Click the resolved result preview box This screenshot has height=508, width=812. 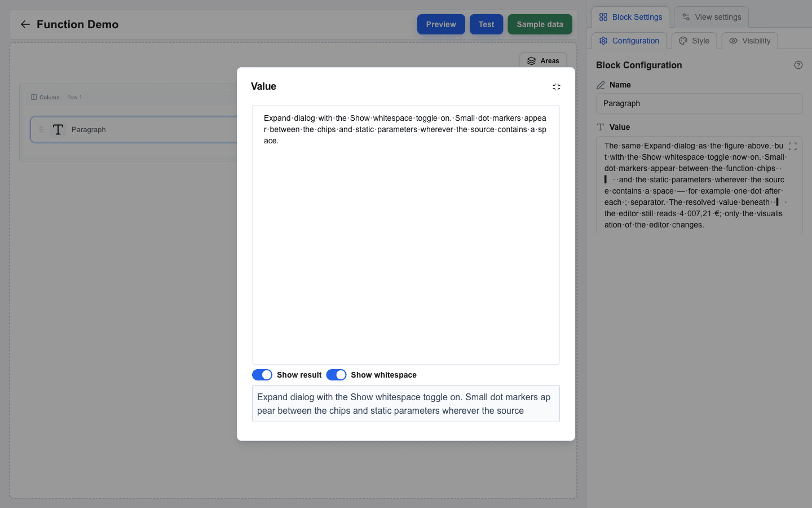click(406, 404)
